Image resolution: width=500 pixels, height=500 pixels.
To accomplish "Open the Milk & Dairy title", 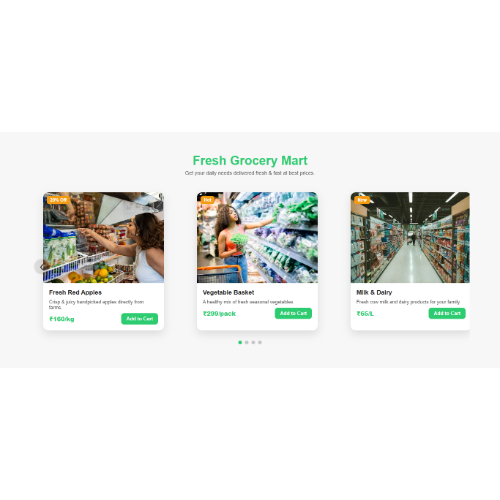I will (x=374, y=292).
